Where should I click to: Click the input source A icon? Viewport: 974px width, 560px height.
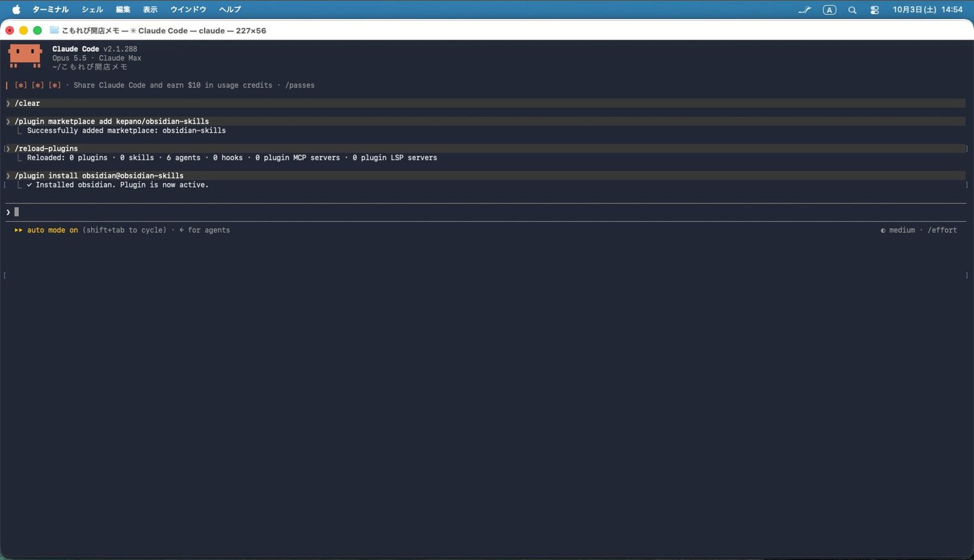pyautogui.click(x=829, y=10)
